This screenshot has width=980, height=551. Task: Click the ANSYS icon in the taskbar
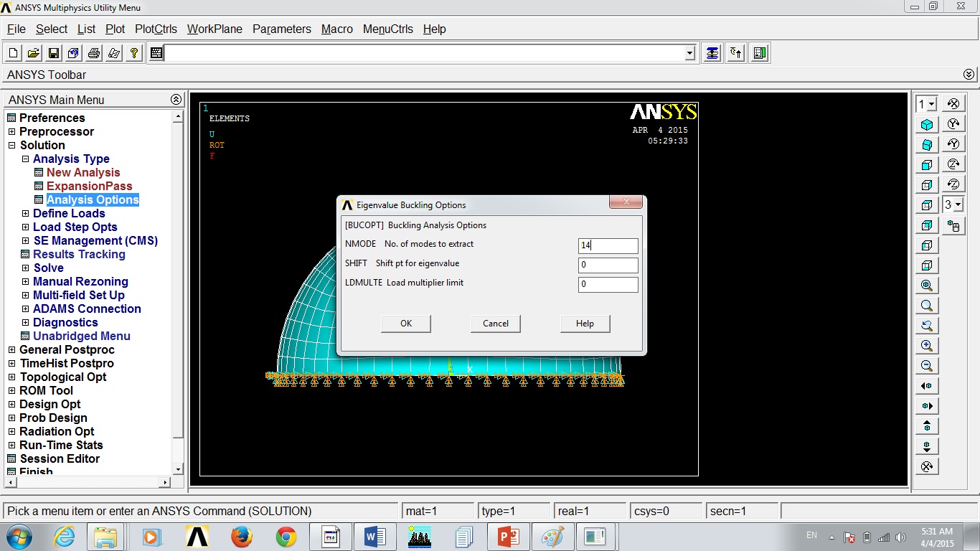point(197,537)
